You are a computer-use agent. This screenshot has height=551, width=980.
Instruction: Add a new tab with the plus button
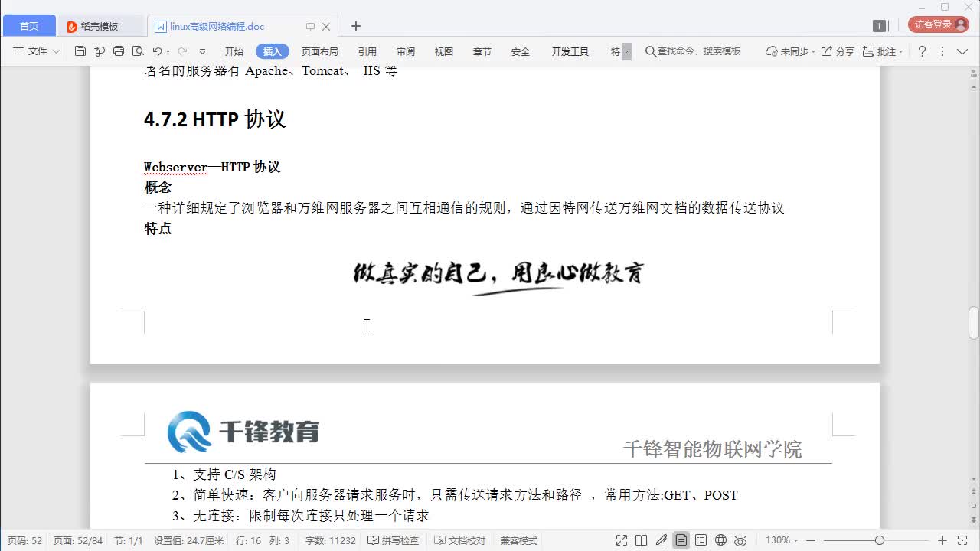tap(355, 26)
